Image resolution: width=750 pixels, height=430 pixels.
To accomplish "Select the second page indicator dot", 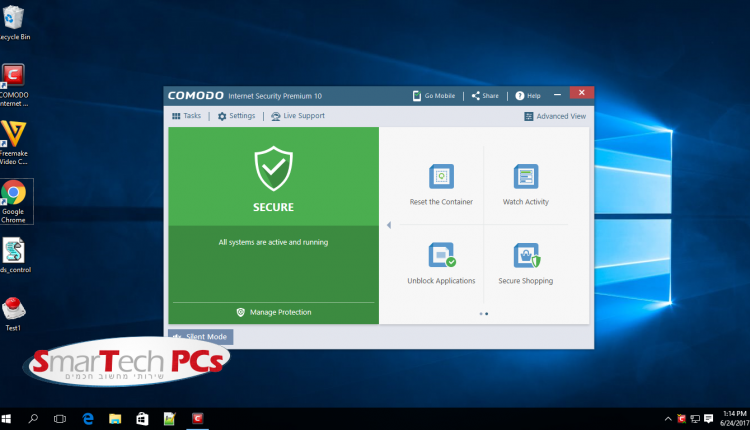I will click(486, 314).
